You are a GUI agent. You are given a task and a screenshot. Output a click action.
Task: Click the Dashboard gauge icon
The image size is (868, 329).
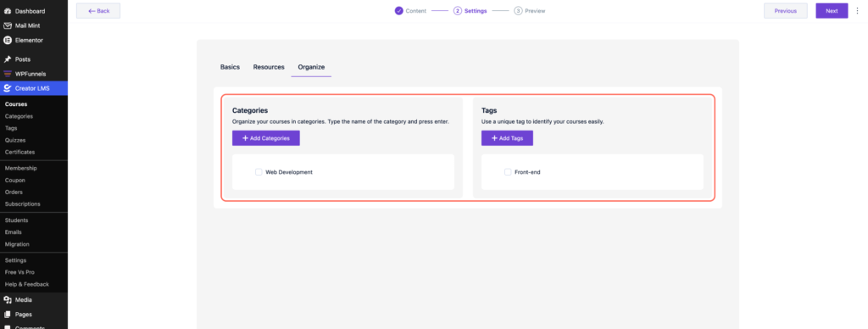coord(8,11)
